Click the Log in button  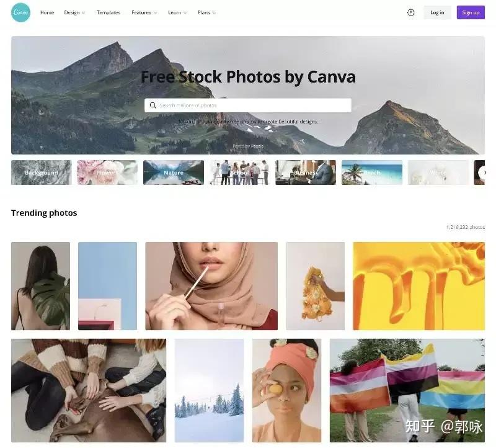[x=437, y=12]
